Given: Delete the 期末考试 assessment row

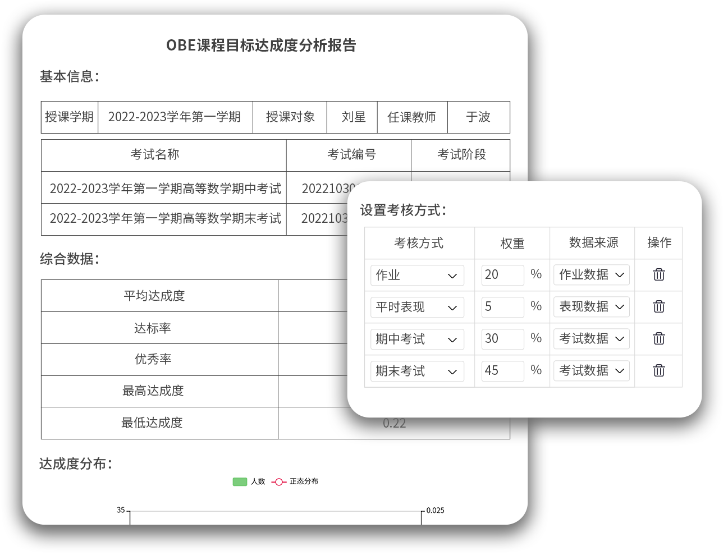Looking at the screenshot, I should click(659, 370).
